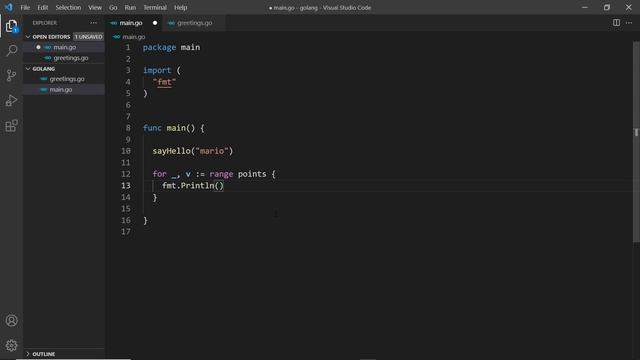Image resolution: width=640 pixels, height=360 pixels.
Task: Open main.go in GOLANG folder
Action: click(x=64, y=90)
